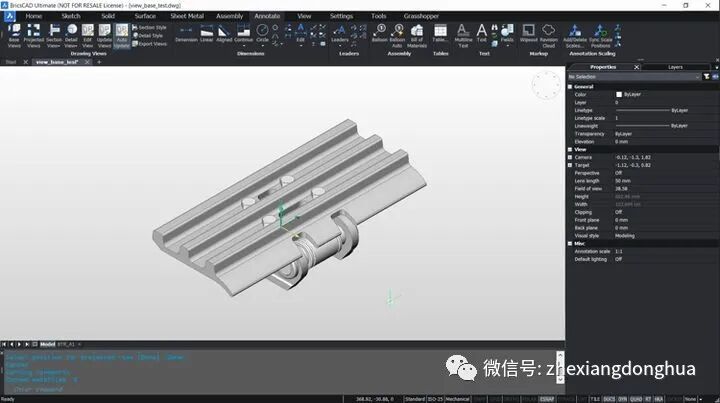Insert a Balloon annotation
Image resolution: width=720 pixels, height=403 pixels.
pyautogui.click(x=380, y=34)
